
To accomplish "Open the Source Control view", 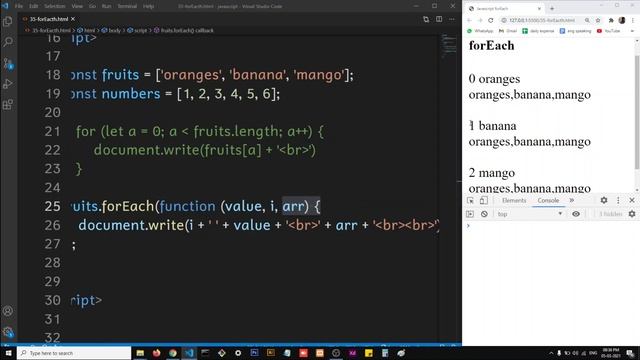I will (8, 63).
